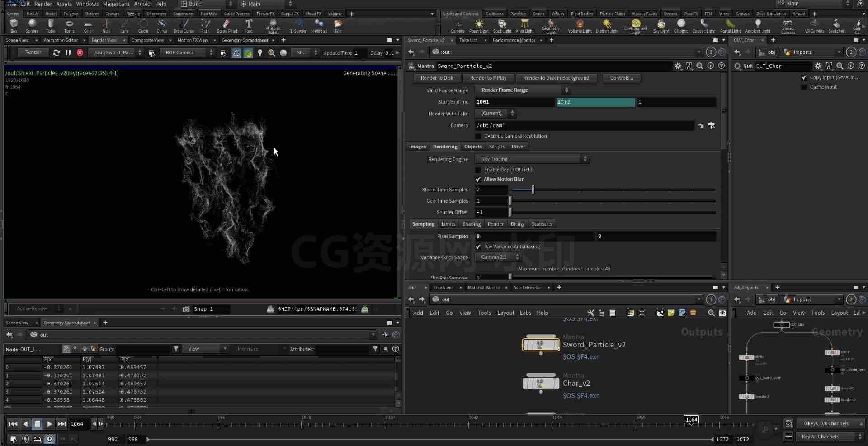Open Variance Color Space Gamma dropdown
This screenshot has height=446, width=868.
(498, 257)
